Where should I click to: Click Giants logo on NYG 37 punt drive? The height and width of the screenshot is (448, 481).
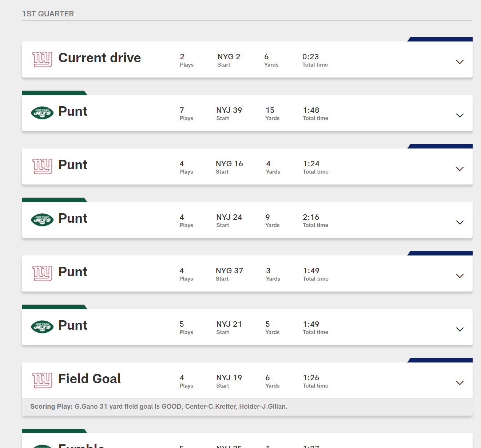(42, 273)
